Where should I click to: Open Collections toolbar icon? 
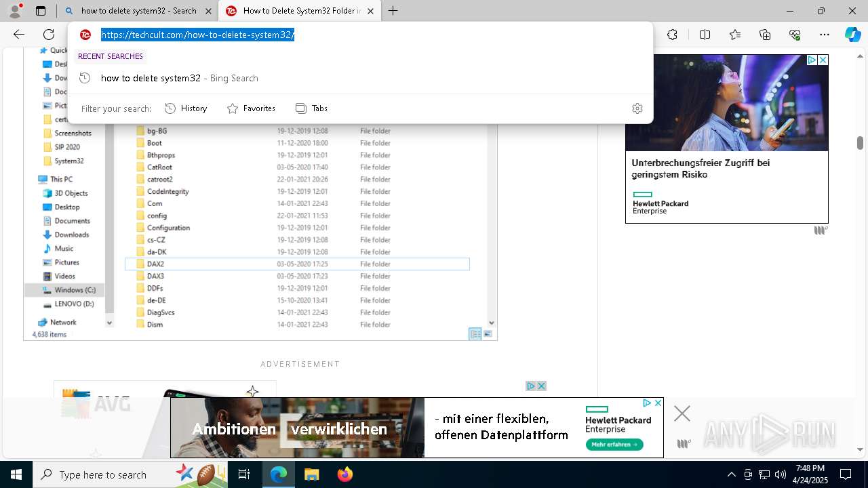click(765, 35)
